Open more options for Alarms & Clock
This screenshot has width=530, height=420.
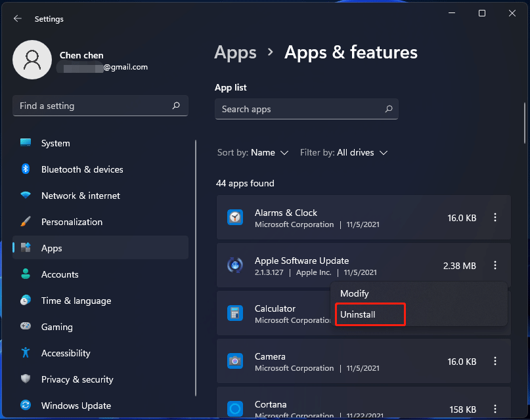pos(495,217)
